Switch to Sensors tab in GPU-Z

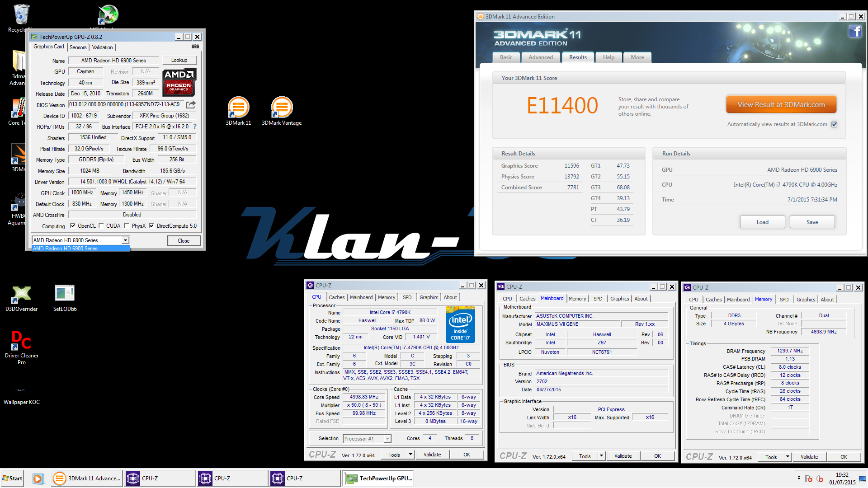[x=78, y=47]
